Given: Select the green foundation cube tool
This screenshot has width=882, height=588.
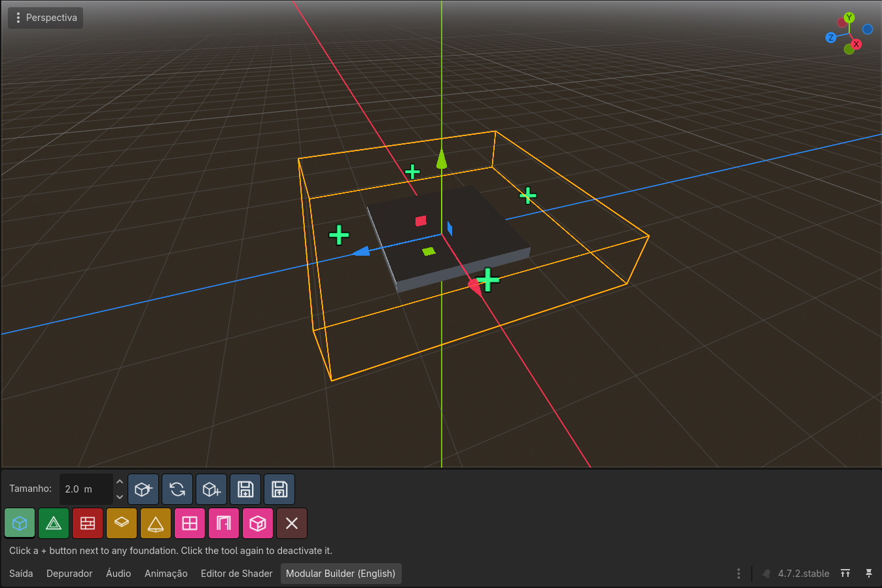Looking at the screenshot, I should (20, 523).
